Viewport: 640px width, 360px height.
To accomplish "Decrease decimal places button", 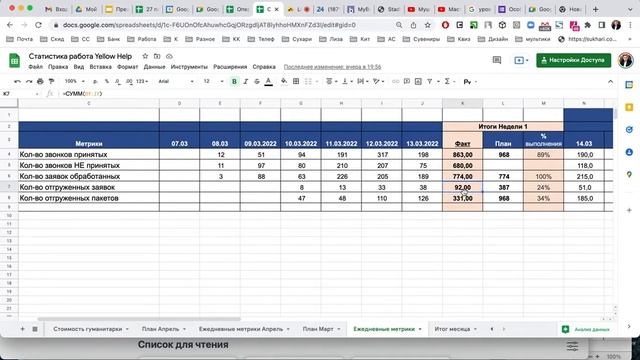I will pyautogui.click(x=118, y=82).
